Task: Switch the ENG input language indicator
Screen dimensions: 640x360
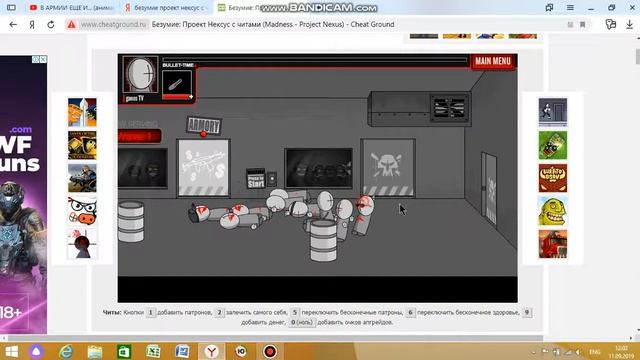Action: 595,352
